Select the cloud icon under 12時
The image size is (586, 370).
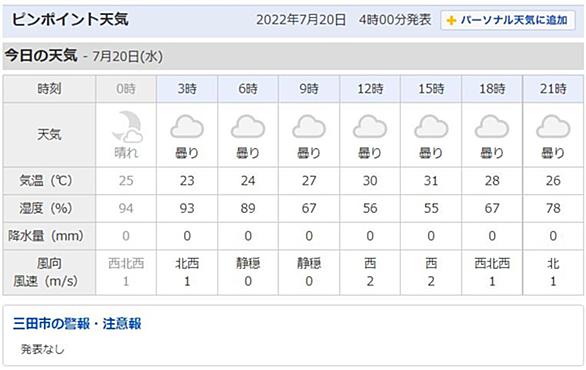click(x=370, y=127)
